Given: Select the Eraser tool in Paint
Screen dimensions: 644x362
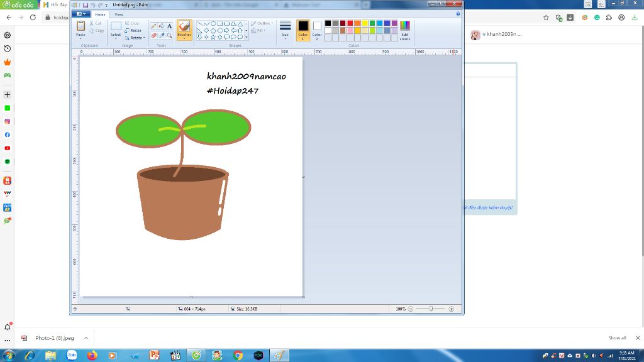Looking at the screenshot, I should [x=153, y=36].
